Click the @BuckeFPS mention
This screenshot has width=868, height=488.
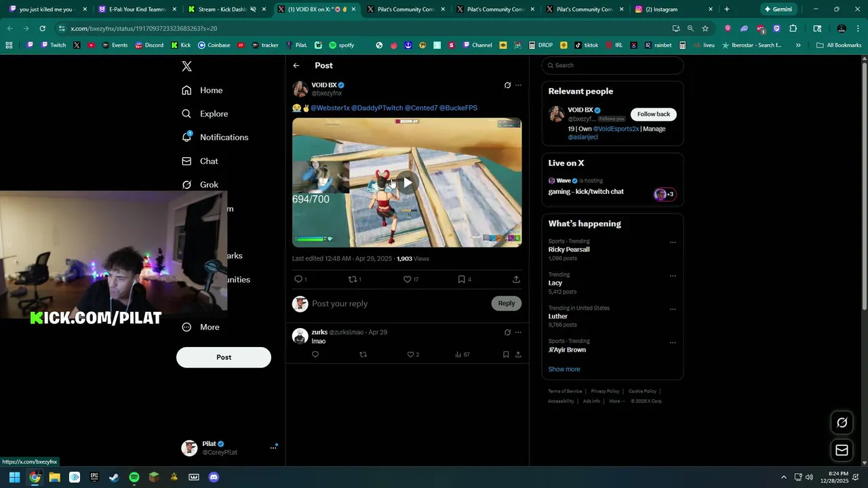pyautogui.click(x=458, y=108)
